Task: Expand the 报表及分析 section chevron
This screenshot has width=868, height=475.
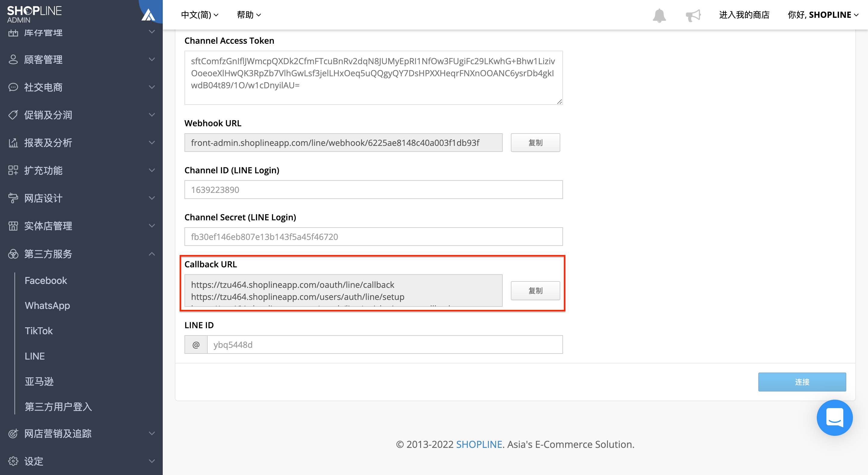Action: 152,143
